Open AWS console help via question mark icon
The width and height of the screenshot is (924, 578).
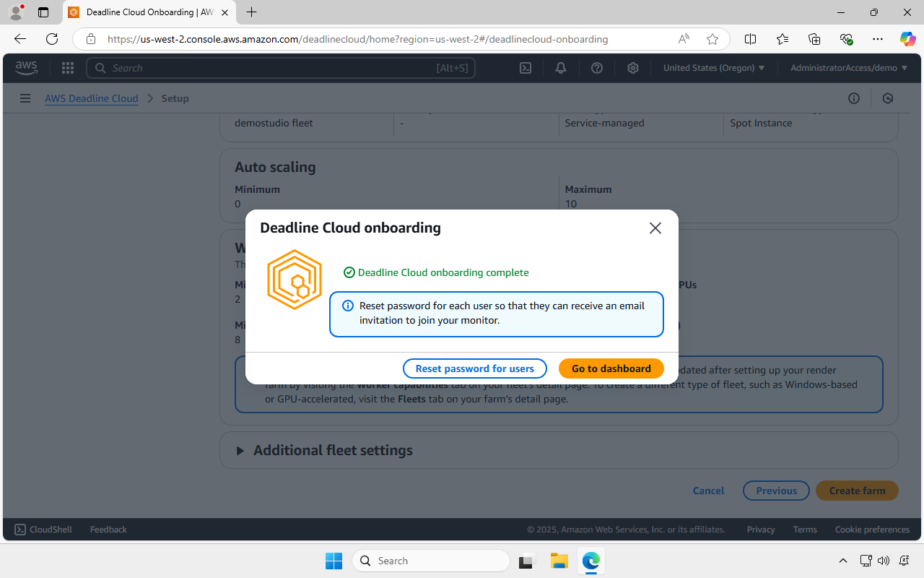pyautogui.click(x=596, y=67)
